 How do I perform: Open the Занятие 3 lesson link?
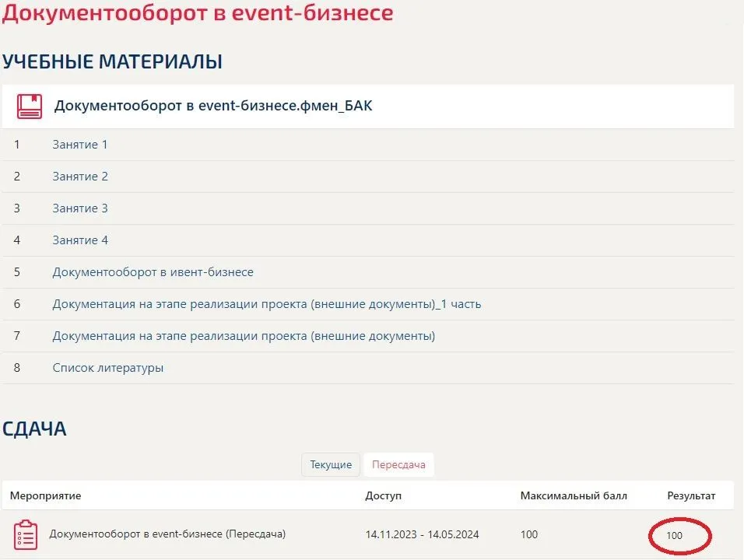pos(80,208)
